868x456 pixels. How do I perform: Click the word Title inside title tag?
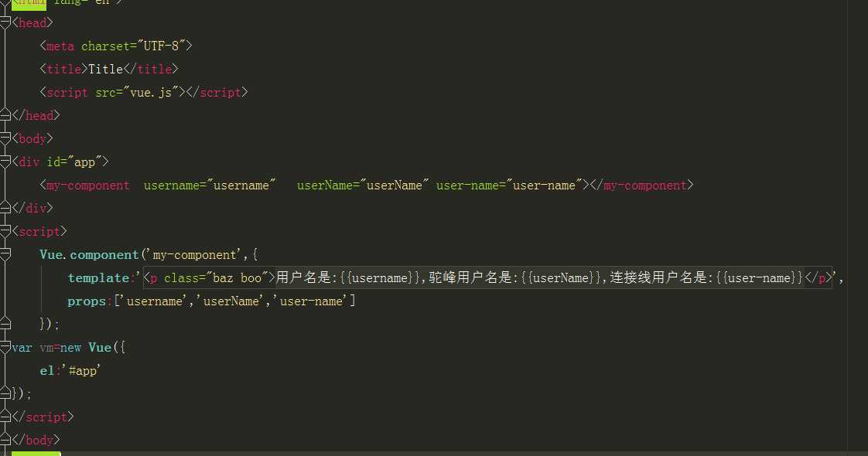coord(105,69)
